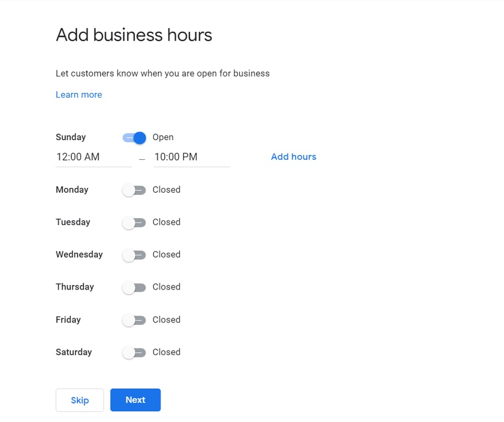This screenshot has width=504, height=422.
Task: Switch Wednesday from closed to open
Action: (134, 254)
